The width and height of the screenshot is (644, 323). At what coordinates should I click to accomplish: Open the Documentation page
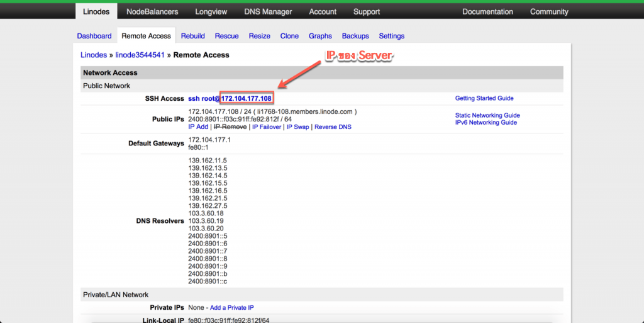[487, 11]
